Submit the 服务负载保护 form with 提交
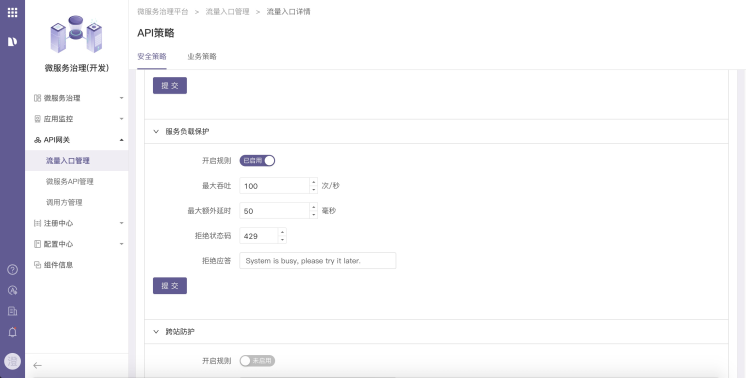The height and width of the screenshot is (378, 746). point(170,286)
